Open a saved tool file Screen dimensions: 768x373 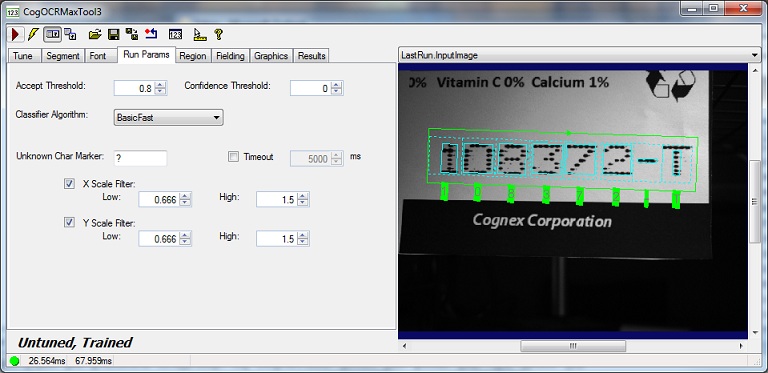click(x=95, y=34)
